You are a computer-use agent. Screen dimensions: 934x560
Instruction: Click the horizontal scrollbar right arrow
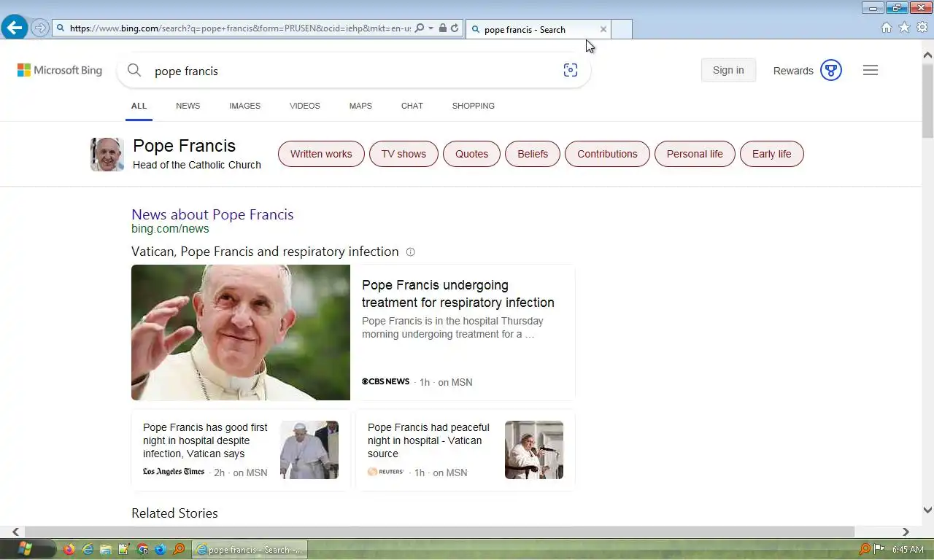coord(906,532)
